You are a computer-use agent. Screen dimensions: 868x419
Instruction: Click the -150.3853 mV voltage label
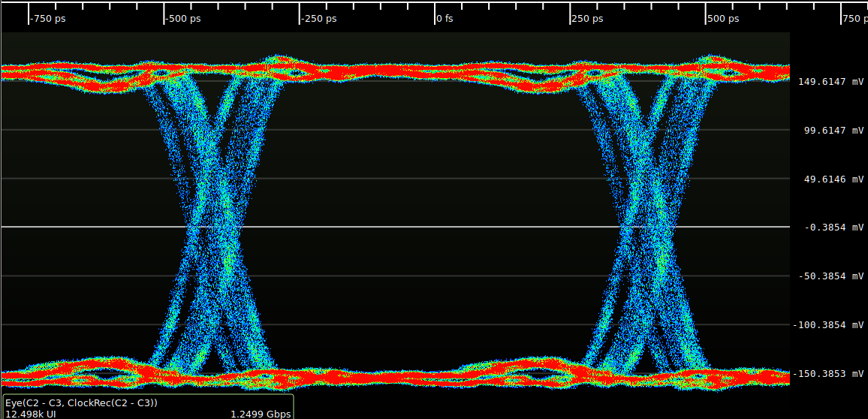click(x=830, y=374)
